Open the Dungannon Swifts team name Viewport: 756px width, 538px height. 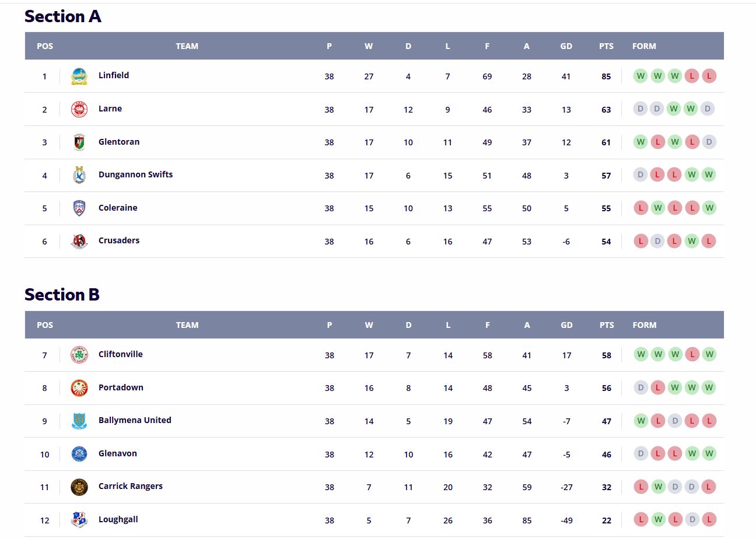click(x=136, y=174)
